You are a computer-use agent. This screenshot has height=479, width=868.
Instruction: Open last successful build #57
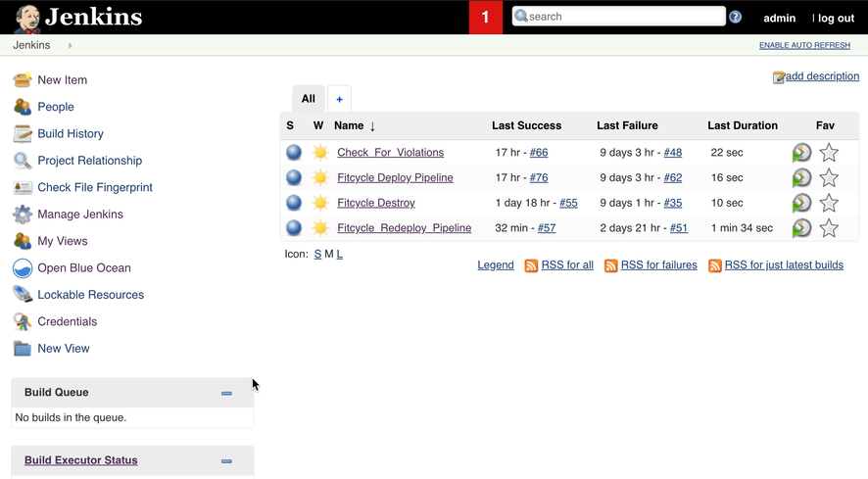tap(547, 227)
